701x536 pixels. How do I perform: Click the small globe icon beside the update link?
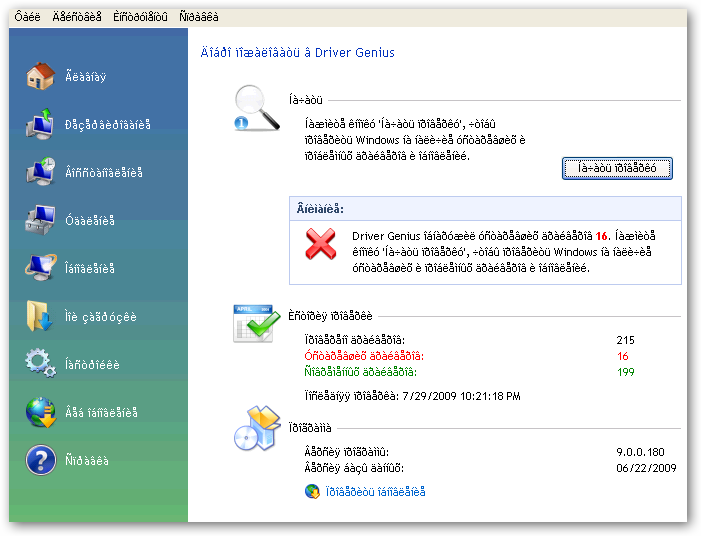coord(312,492)
